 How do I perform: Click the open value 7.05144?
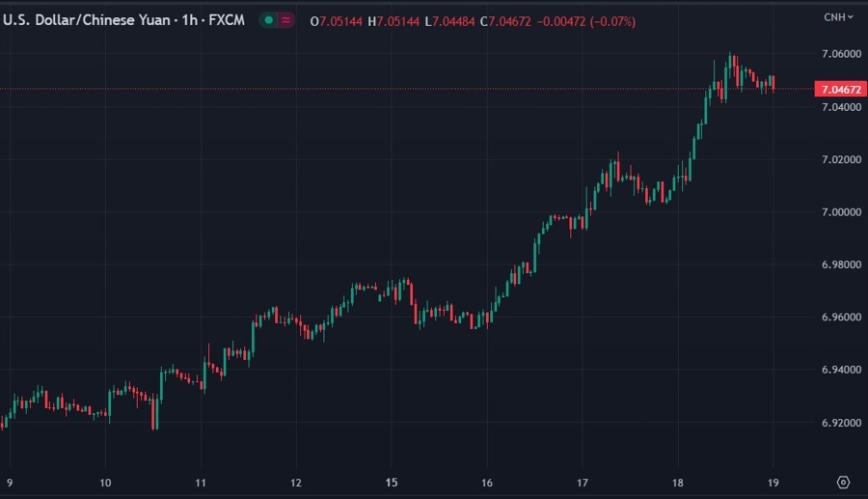click(x=341, y=21)
